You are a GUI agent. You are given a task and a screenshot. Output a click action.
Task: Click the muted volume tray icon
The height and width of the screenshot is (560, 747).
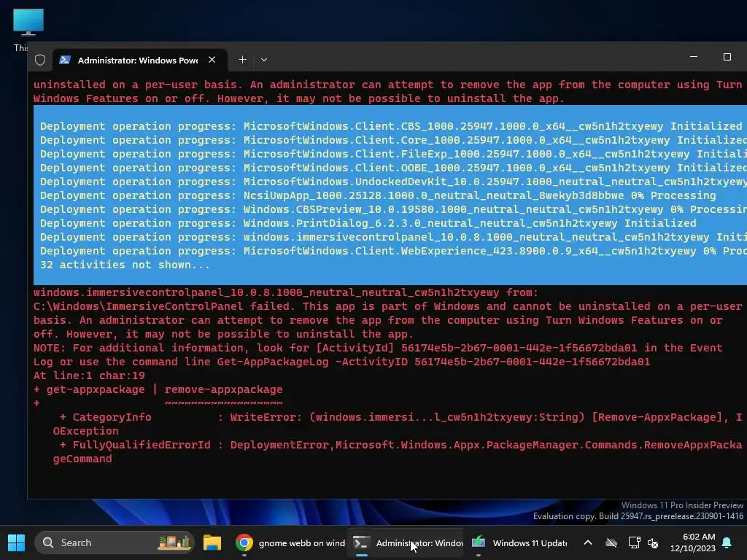click(653, 542)
